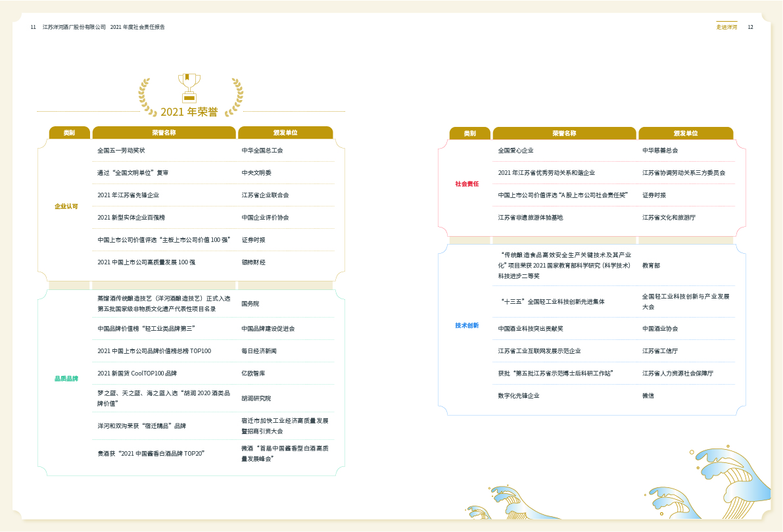Viewport: 783px width, 532px height.
Task: Click the 国务院 issuer cell
Action: pos(250,304)
